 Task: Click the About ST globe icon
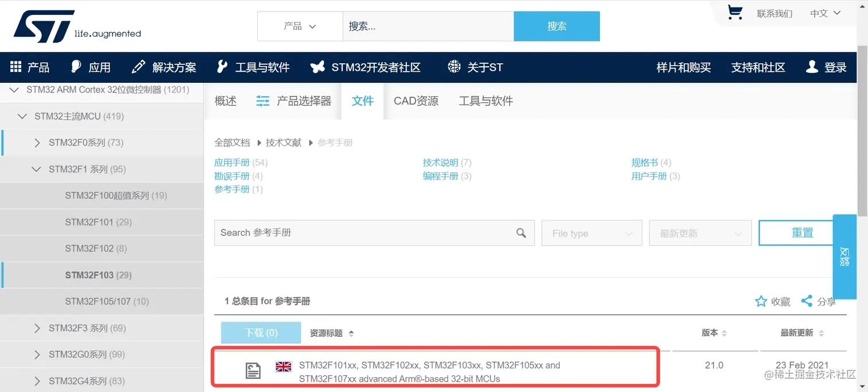pos(454,67)
